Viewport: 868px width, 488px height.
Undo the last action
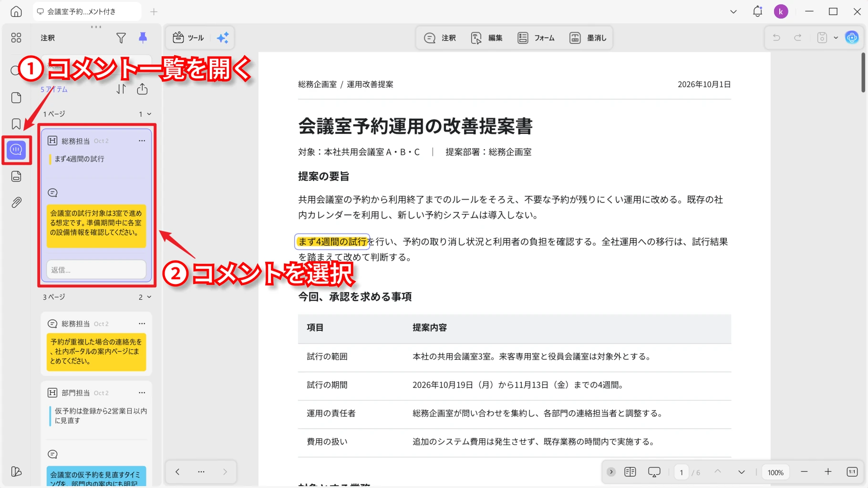coord(776,38)
